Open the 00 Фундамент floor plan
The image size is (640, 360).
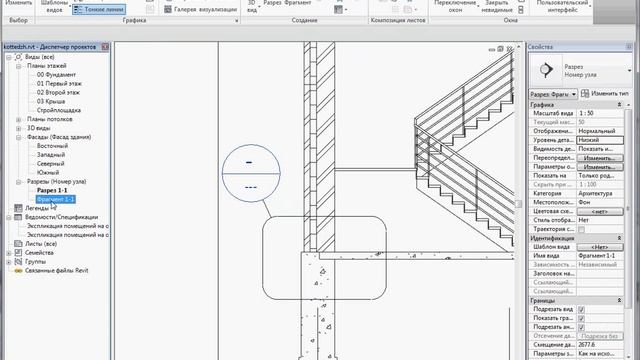(56, 75)
